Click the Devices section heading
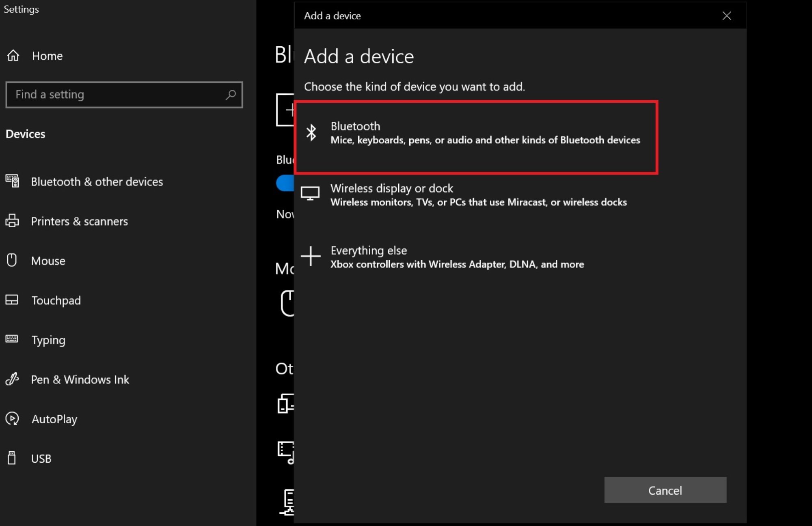This screenshot has width=812, height=526. pos(25,134)
